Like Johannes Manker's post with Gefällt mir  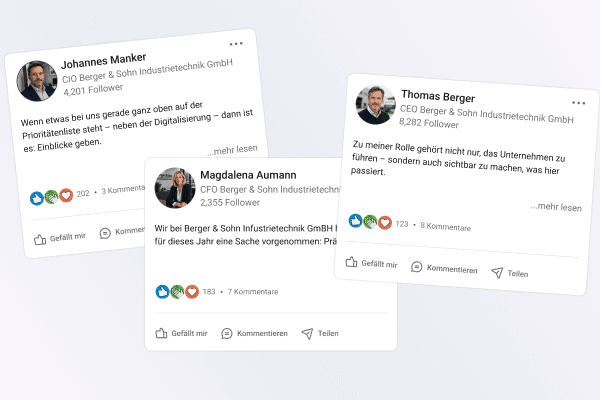[x=60, y=238]
